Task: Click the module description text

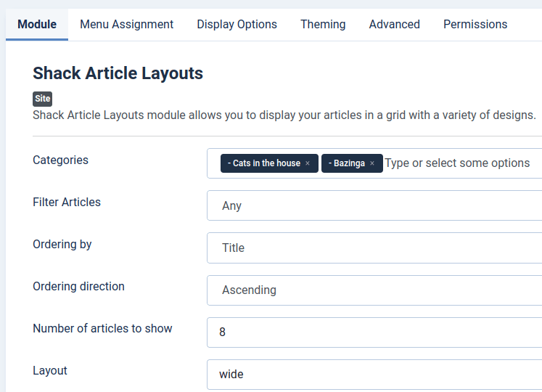Action: (284, 115)
